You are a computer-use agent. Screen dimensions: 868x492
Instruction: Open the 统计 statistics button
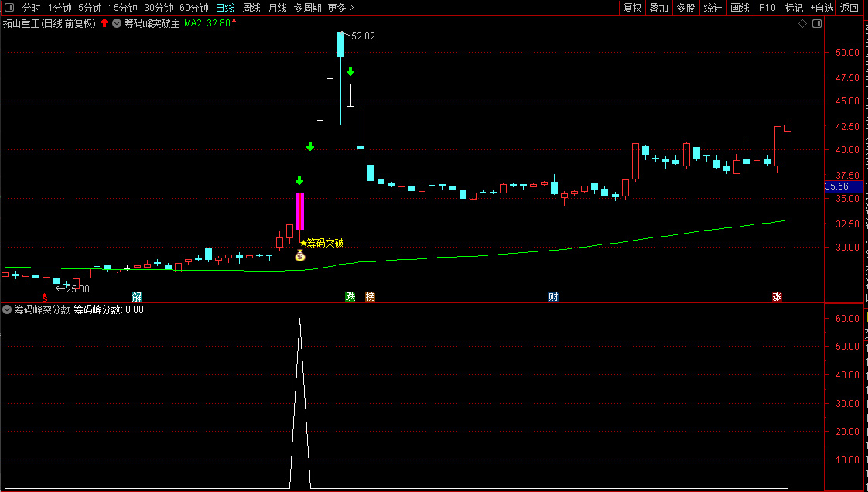tap(713, 8)
